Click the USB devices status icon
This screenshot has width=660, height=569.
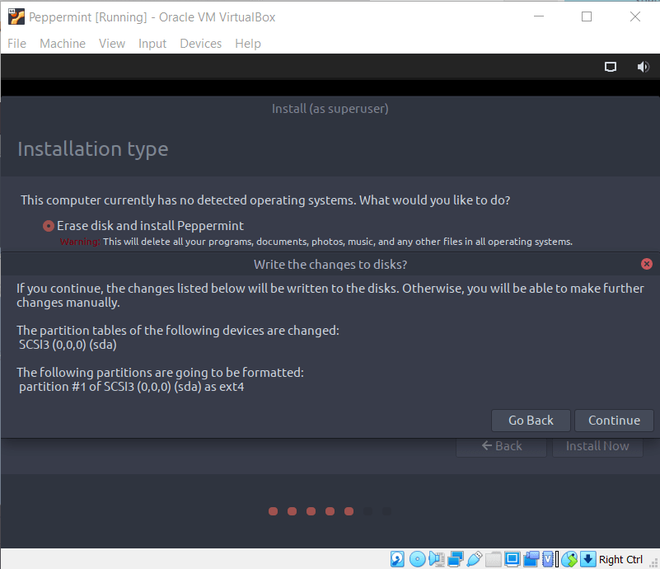coord(474,559)
